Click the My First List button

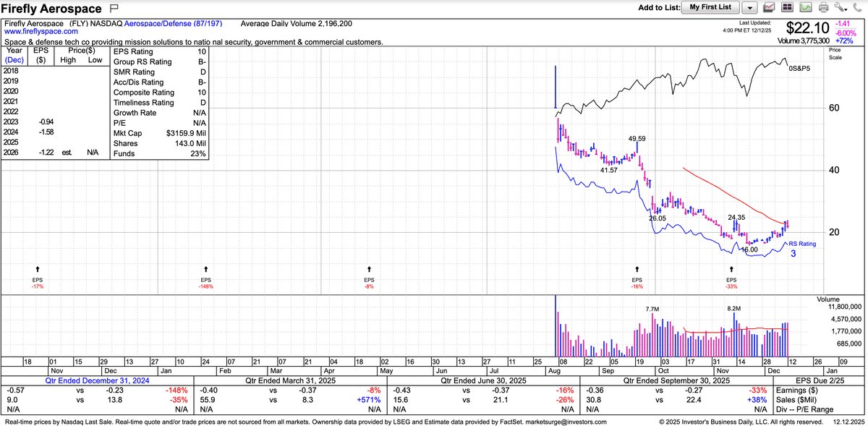tap(710, 7)
